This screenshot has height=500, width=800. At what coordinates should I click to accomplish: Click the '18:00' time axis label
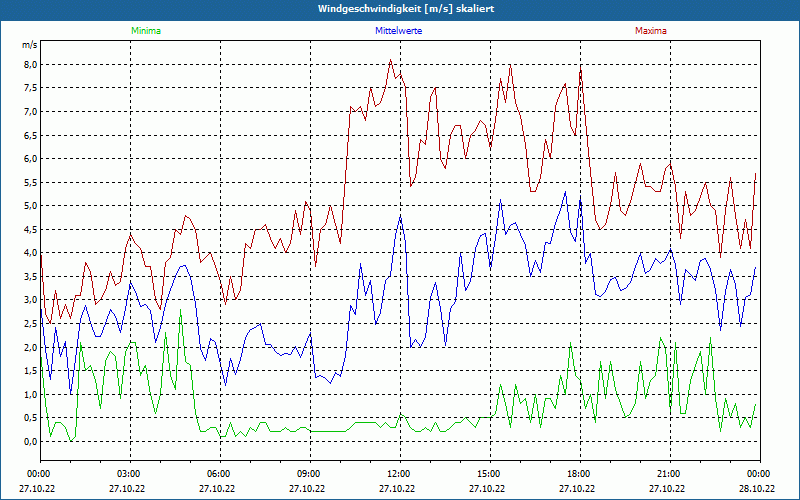click(580, 474)
